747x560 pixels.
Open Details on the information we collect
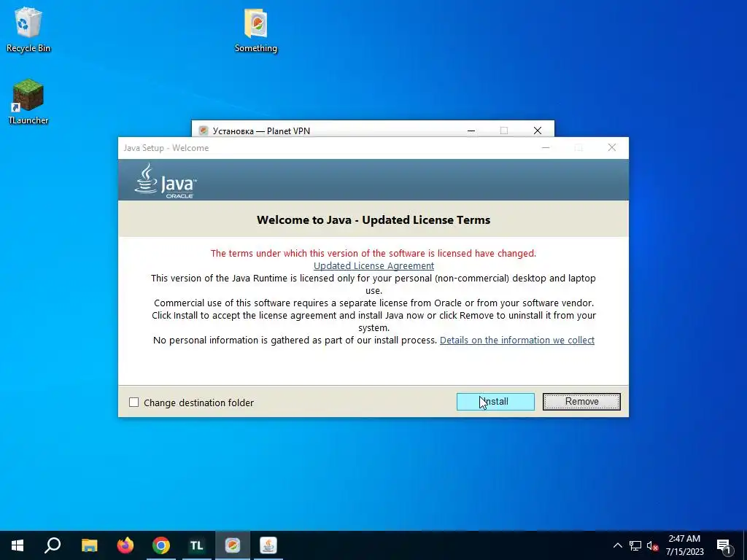(x=517, y=340)
